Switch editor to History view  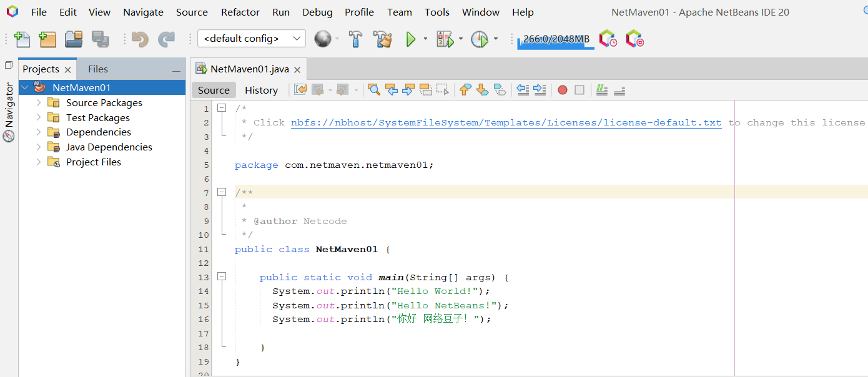(261, 90)
